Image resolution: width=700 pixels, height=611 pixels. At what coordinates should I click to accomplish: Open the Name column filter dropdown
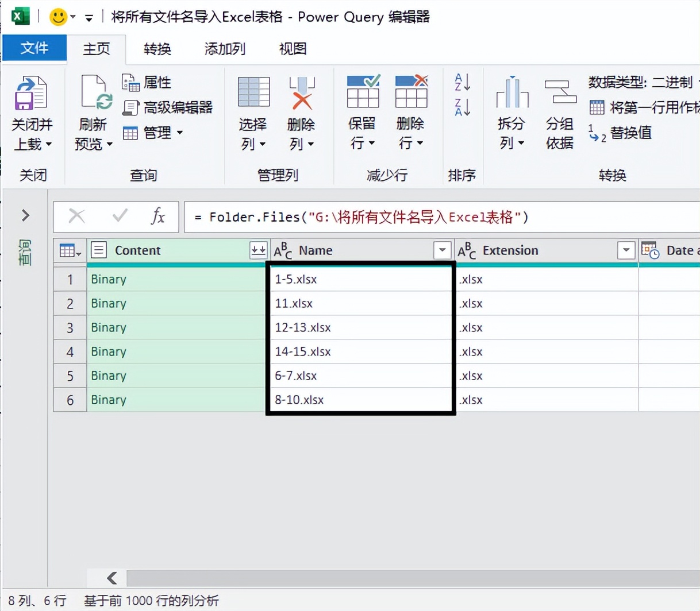click(x=442, y=250)
